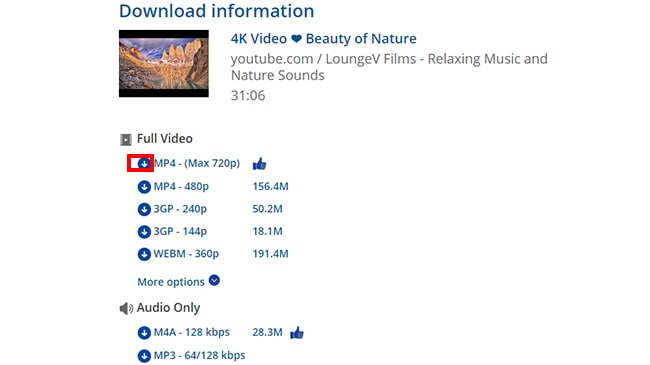
Task: Click the heart symbol in the video title
Action: coord(296,39)
